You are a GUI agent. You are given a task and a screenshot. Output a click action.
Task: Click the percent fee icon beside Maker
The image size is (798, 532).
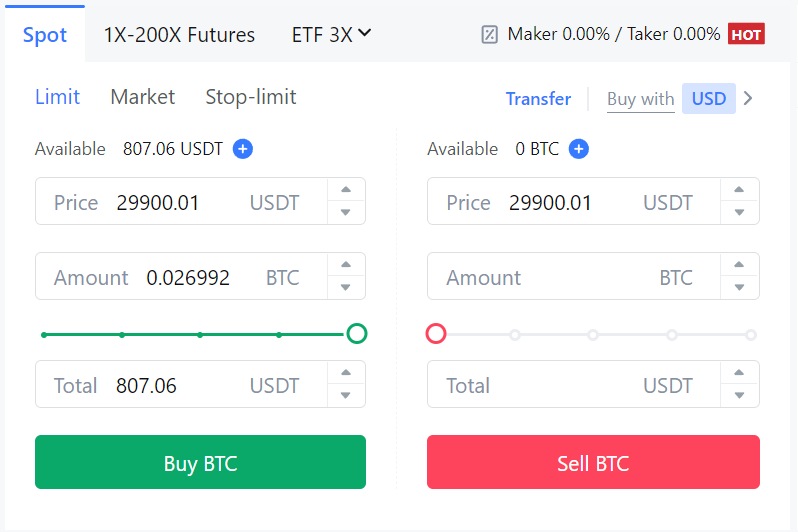[x=490, y=34]
